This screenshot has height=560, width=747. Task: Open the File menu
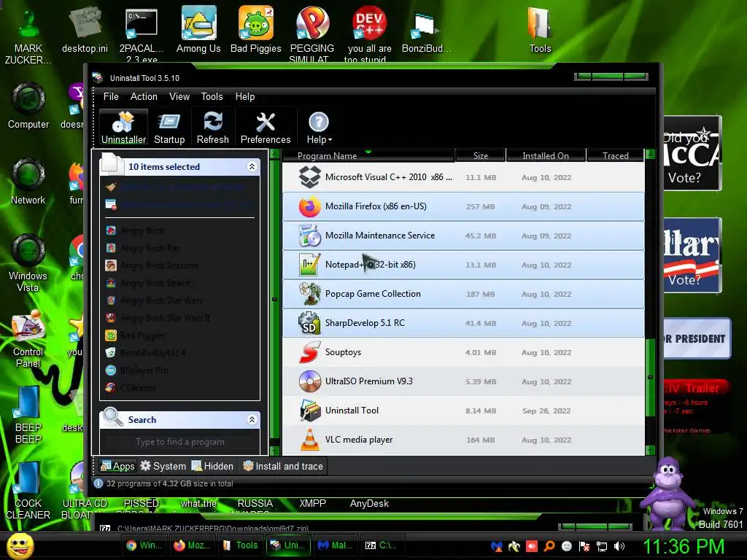111,97
